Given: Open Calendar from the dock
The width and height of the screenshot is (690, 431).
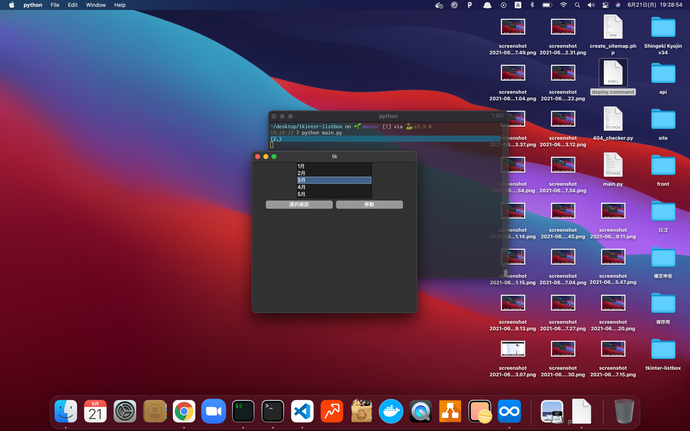Looking at the screenshot, I should (x=95, y=411).
